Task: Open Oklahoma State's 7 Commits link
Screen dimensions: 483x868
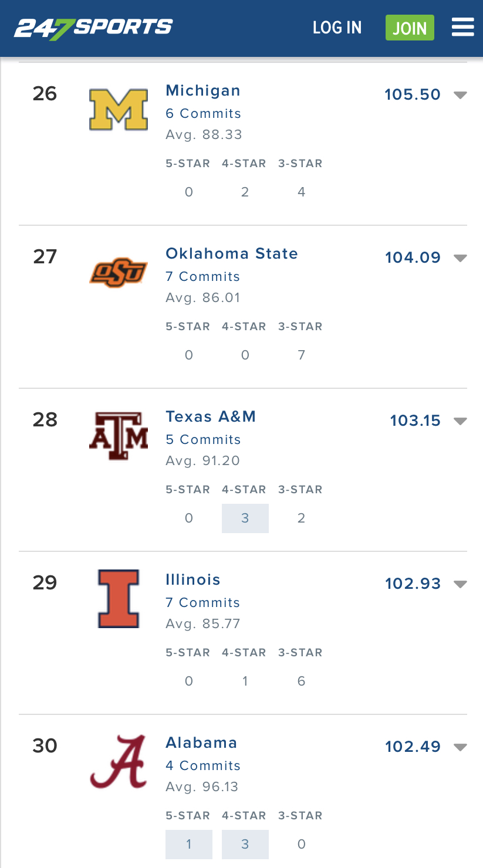Action: tap(203, 276)
